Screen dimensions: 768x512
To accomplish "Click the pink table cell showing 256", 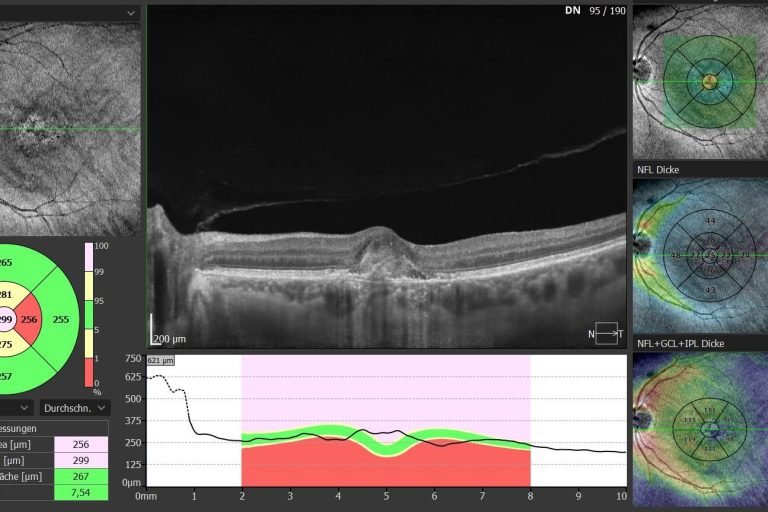I will 81,444.
